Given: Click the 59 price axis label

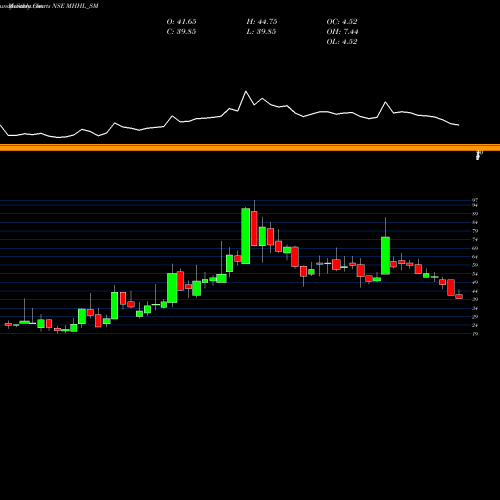Looking at the screenshot, I should click(475, 265).
